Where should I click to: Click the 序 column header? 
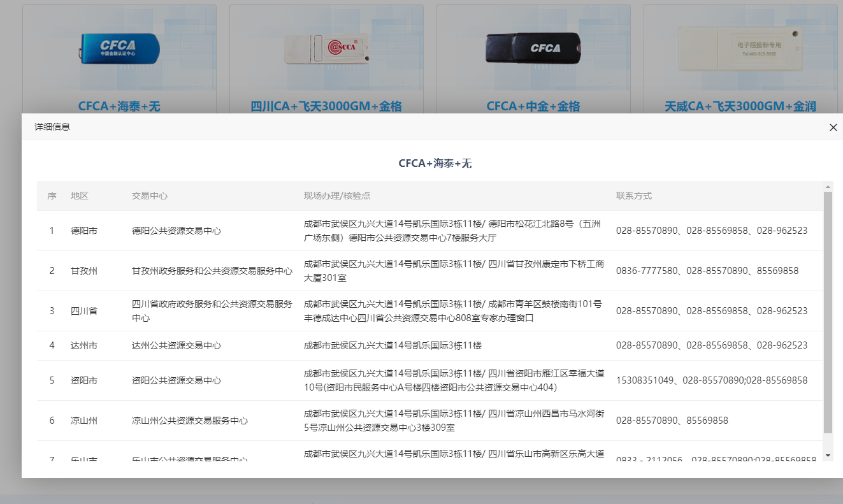tap(52, 196)
